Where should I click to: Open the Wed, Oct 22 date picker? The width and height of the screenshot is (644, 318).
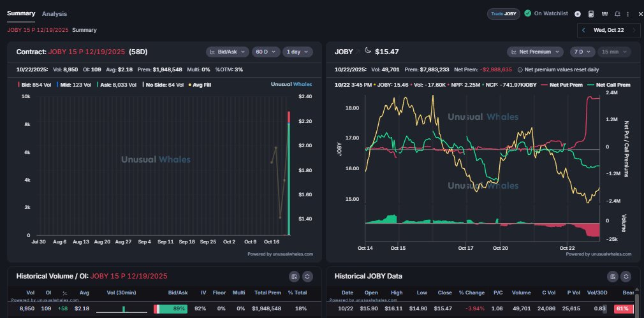click(609, 30)
